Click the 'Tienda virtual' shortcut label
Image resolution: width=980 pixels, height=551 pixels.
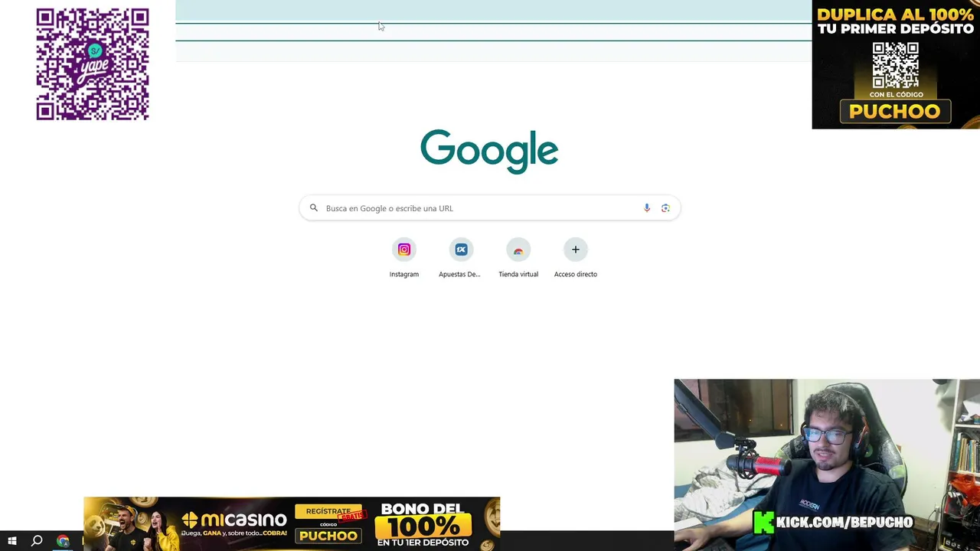518,274
